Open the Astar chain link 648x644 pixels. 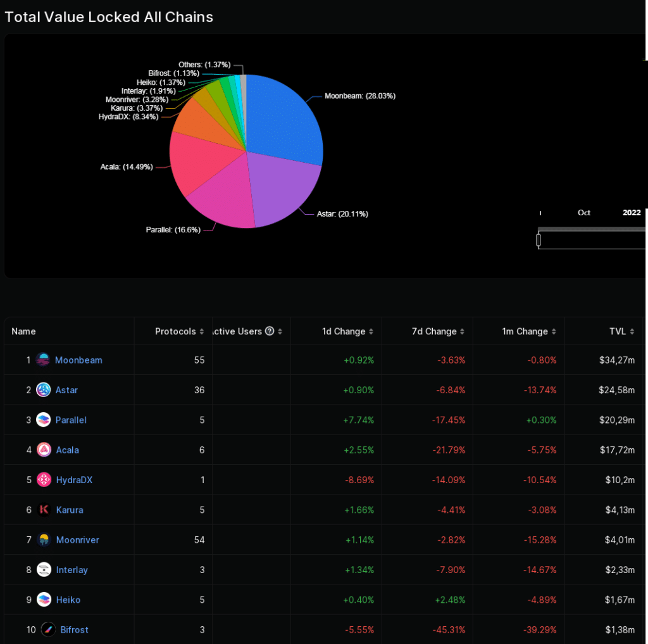(66, 390)
